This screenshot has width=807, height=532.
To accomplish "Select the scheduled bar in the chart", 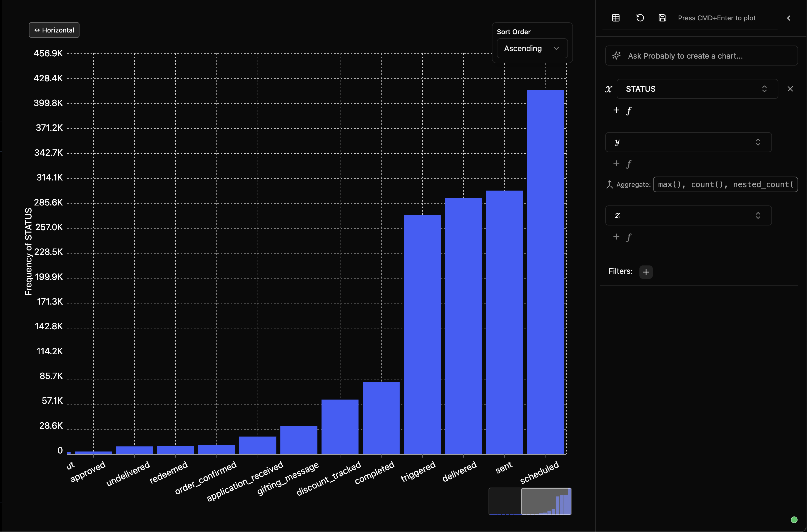I will pos(545,272).
